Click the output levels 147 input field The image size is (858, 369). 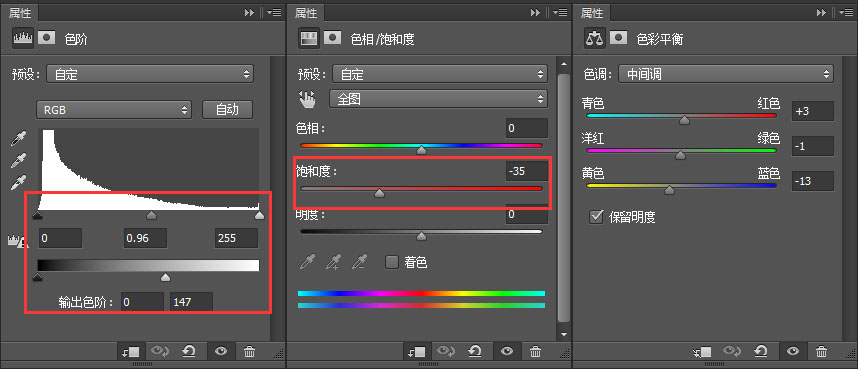click(x=192, y=302)
